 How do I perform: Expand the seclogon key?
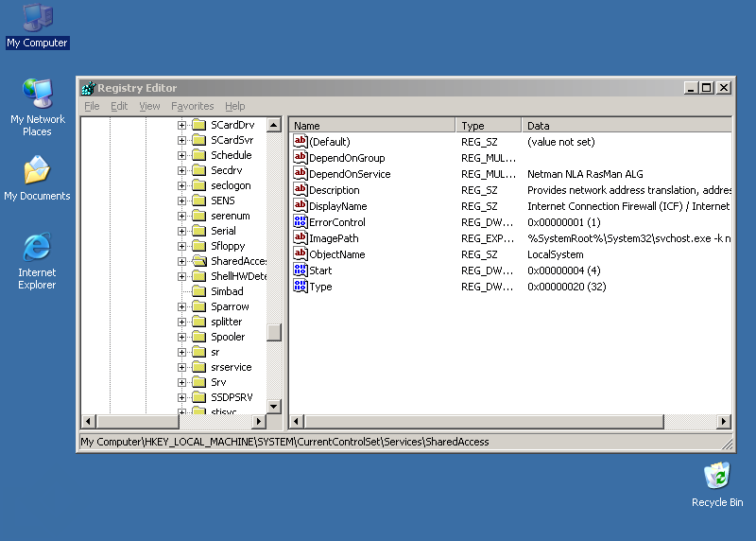[181, 185]
